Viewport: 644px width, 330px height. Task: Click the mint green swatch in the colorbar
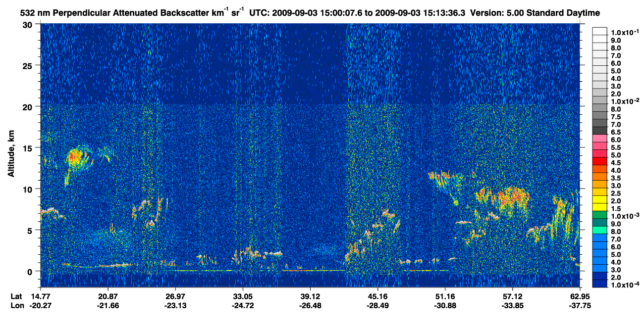point(600,231)
